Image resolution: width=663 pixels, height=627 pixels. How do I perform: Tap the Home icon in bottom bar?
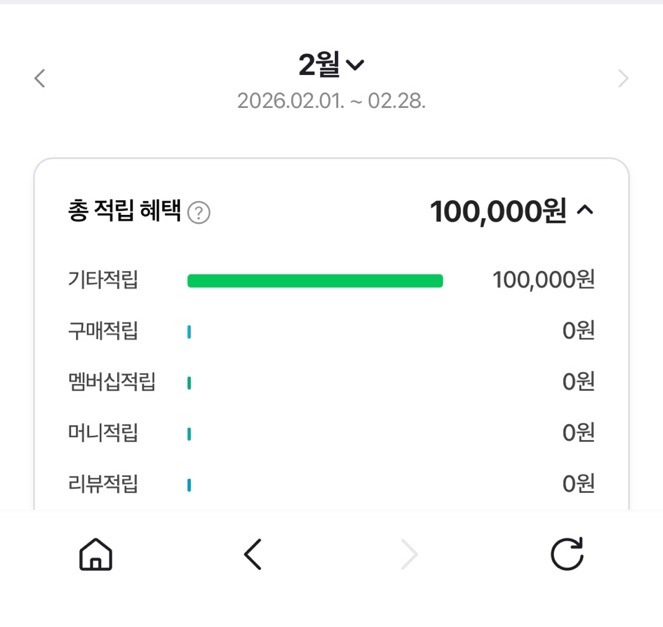point(96,554)
